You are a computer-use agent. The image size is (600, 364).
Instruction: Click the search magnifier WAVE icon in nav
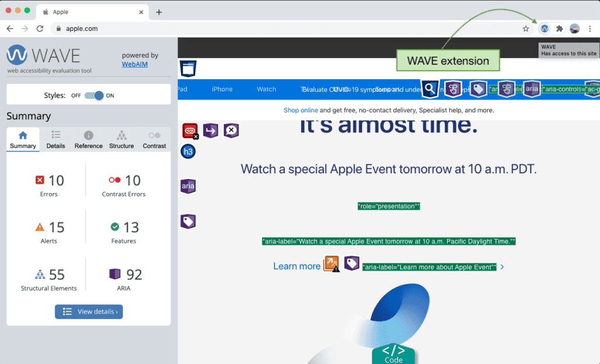(429, 89)
